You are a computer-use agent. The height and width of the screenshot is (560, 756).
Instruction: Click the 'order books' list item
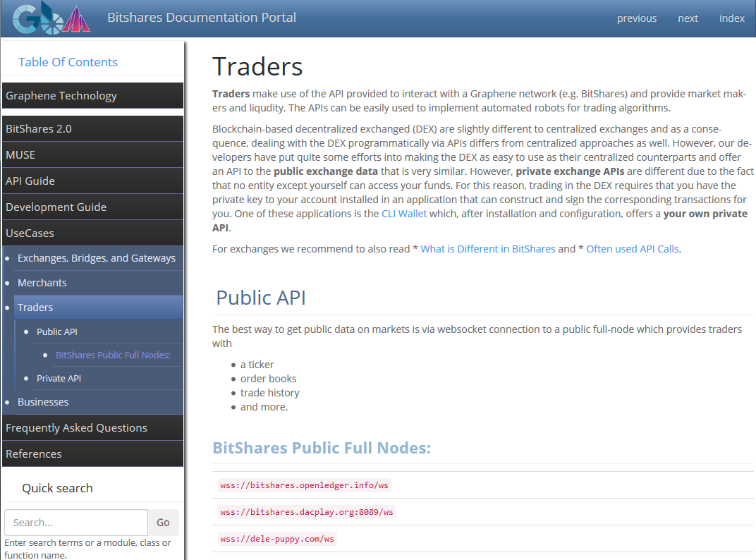269,379
